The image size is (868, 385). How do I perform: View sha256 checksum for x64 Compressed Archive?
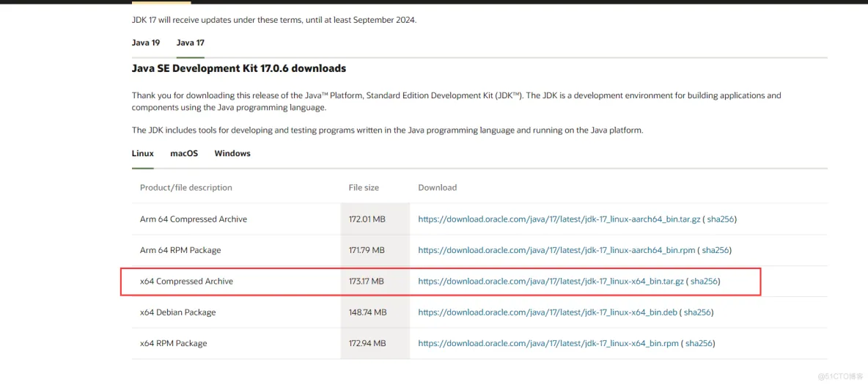point(705,281)
